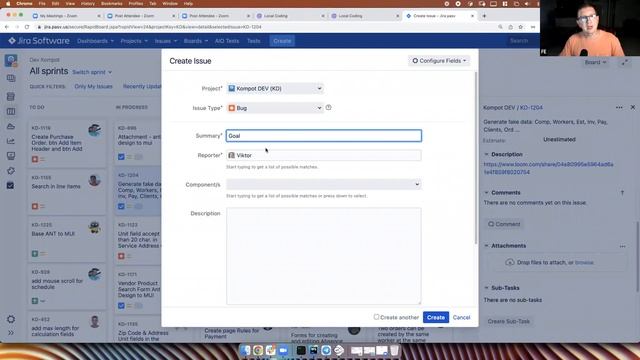Click the project avatar in the sidebar
The height and width of the screenshot is (360, 640).
pos(11,61)
